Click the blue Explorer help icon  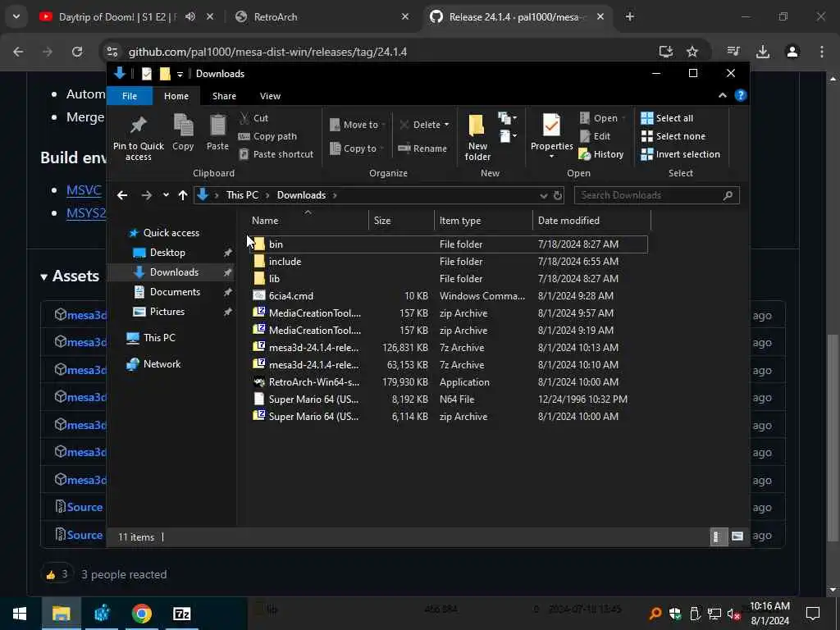[x=741, y=95]
